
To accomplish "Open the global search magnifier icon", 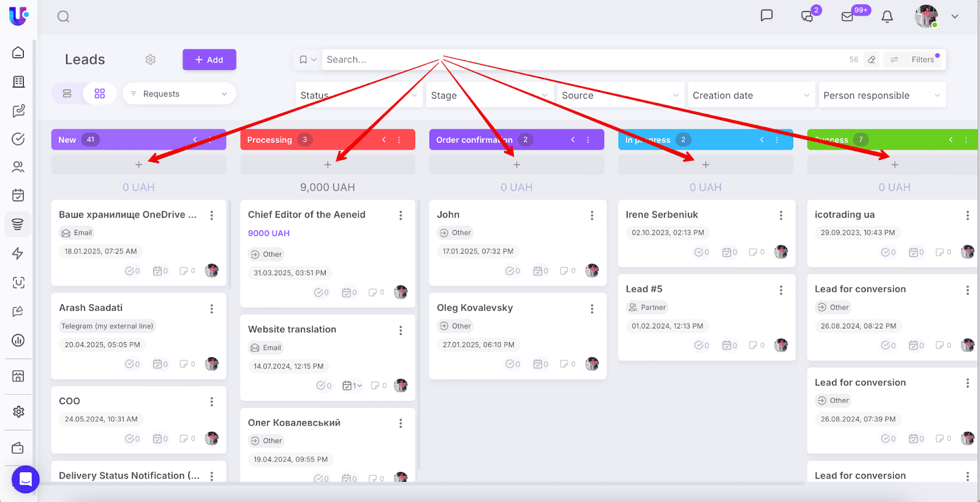I will 63,17.
